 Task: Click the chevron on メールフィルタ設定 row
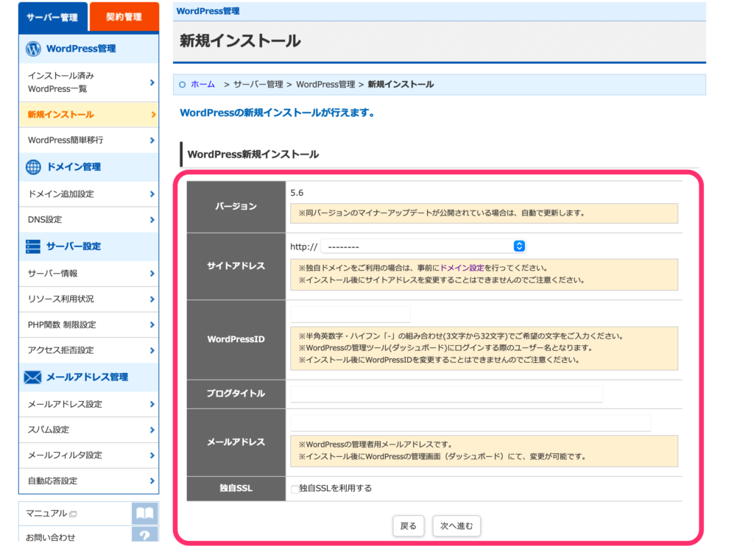click(x=152, y=456)
